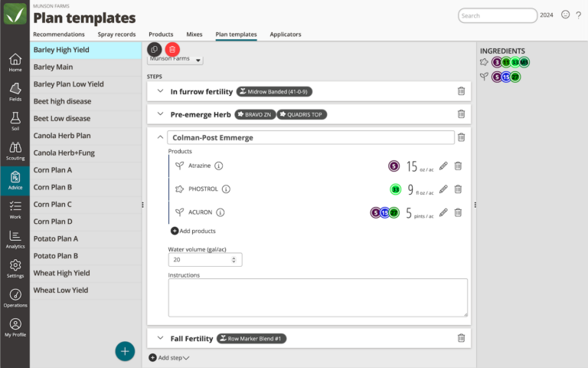588x368 pixels.
Task: Click the purple 5 badge on Atrazine
Action: coord(394,166)
